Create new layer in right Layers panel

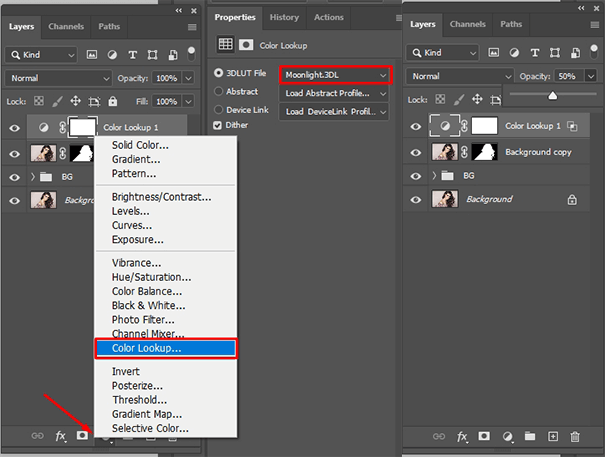(553, 437)
